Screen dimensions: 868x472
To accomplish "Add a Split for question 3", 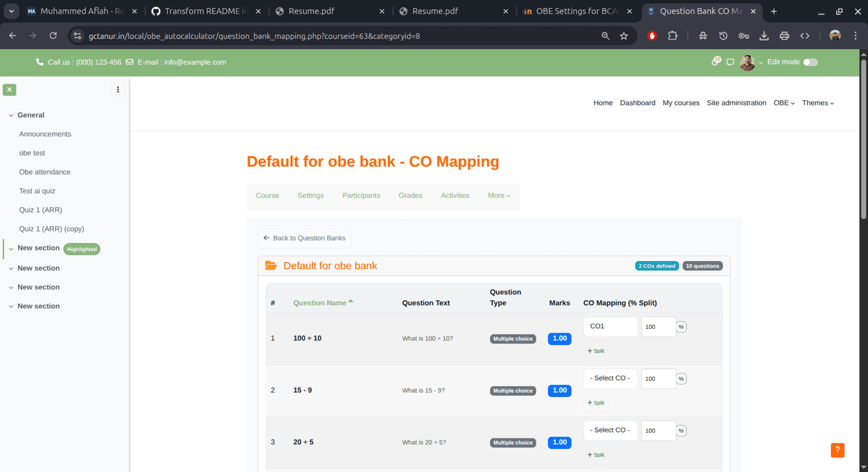I will click(596, 454).
